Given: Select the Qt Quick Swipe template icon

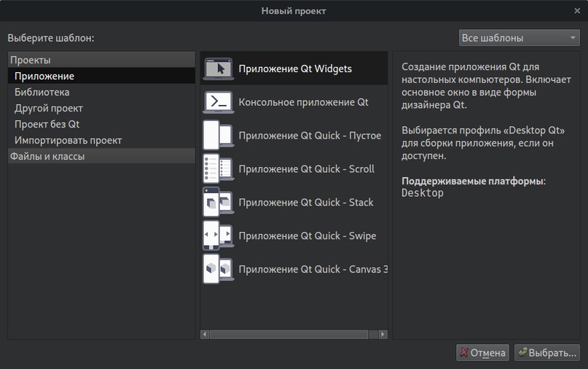Looking at the screenshot, I should [x=219, y=236].
